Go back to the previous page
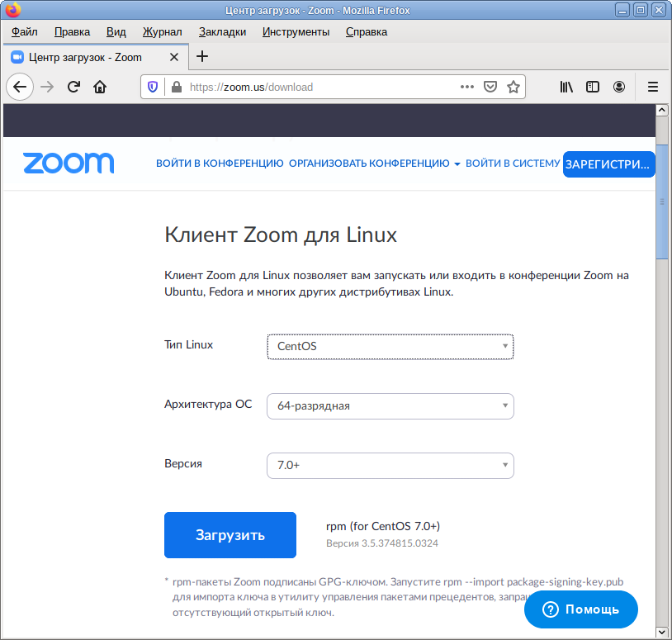Screen dimensions: 672x640 (x=20, y=87)
